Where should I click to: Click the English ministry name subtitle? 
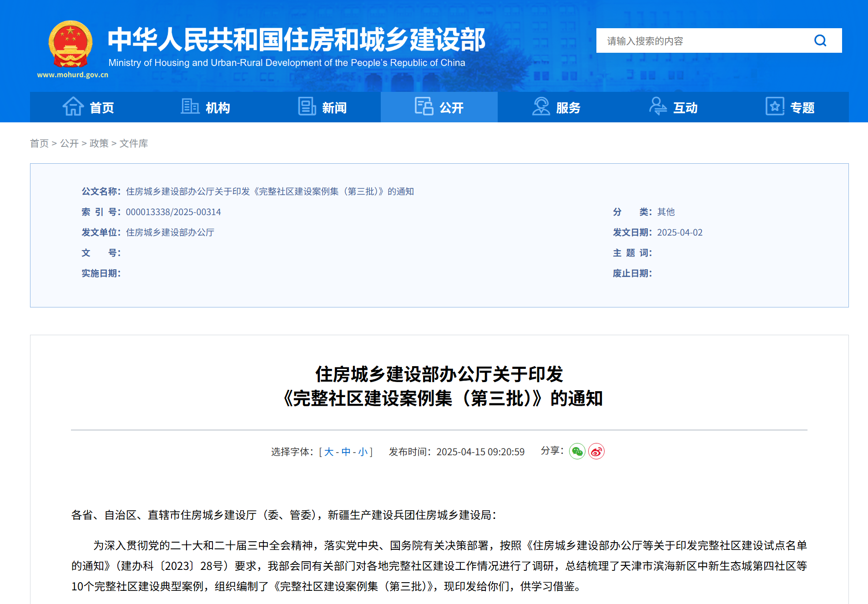(x=287, y=63)
